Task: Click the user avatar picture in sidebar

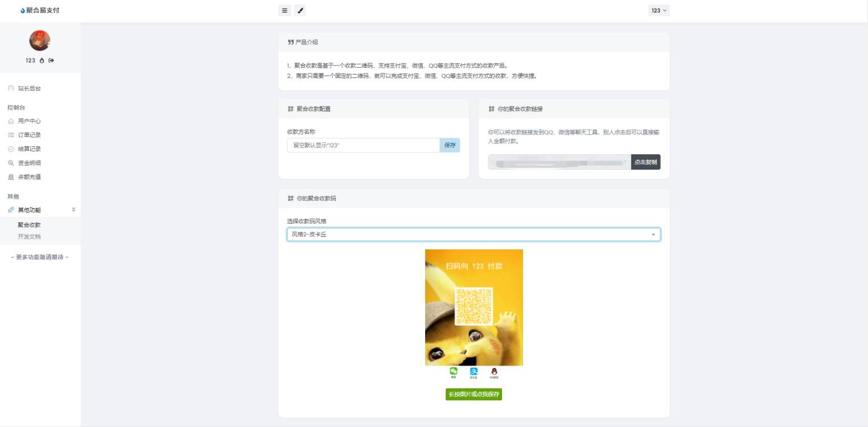Action: click(x=40, y=40)
